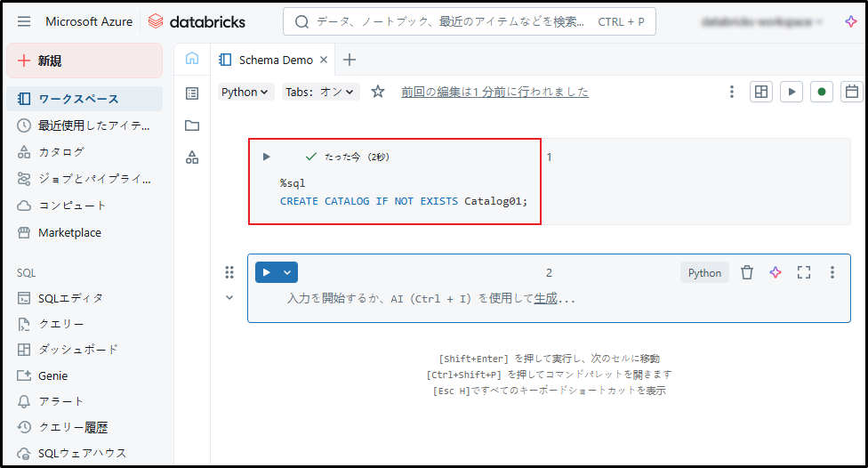This screenshot has height=468, width=868.
Task: Run cell 2 with the blue play button
Action: [x=266, y=272]
